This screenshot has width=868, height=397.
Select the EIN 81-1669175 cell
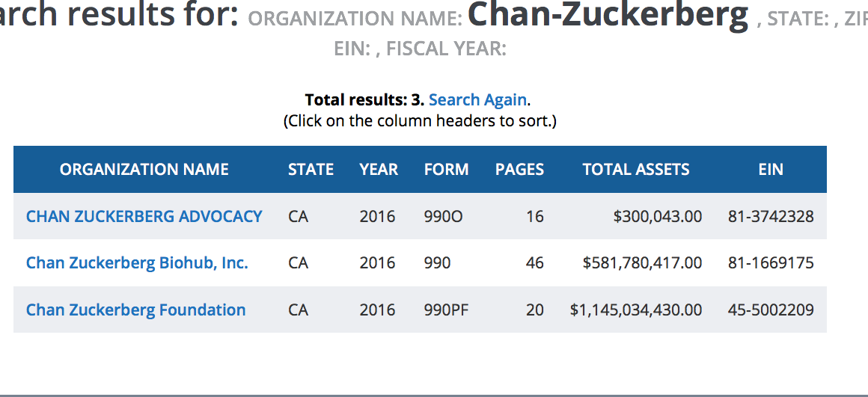pyautogui.click(x=771, y=263)
